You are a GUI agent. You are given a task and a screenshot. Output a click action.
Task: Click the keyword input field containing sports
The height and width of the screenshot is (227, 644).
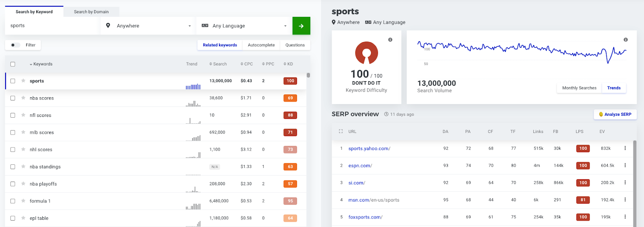click(x=52, y=26)
